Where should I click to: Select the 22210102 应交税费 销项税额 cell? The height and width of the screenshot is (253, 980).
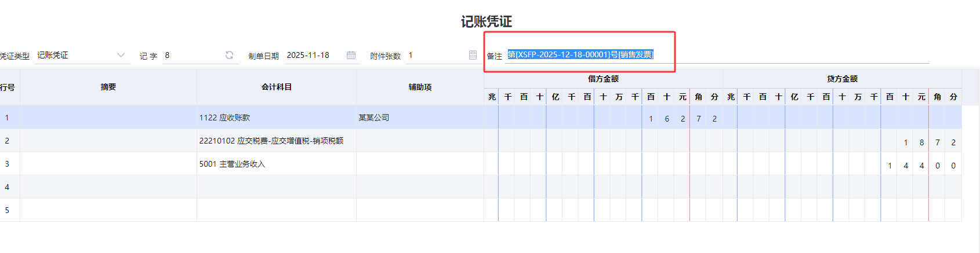277,141
